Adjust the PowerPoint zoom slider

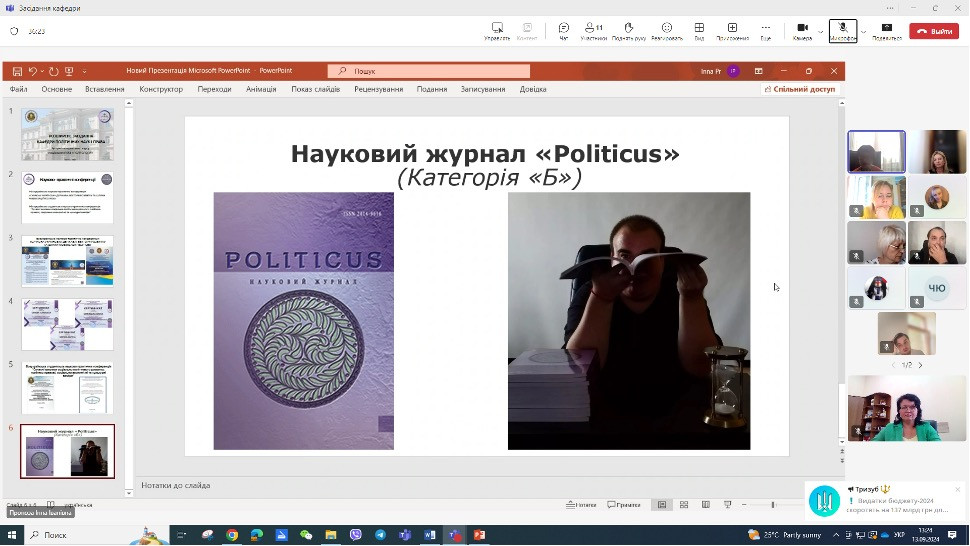tap(773, 505)
